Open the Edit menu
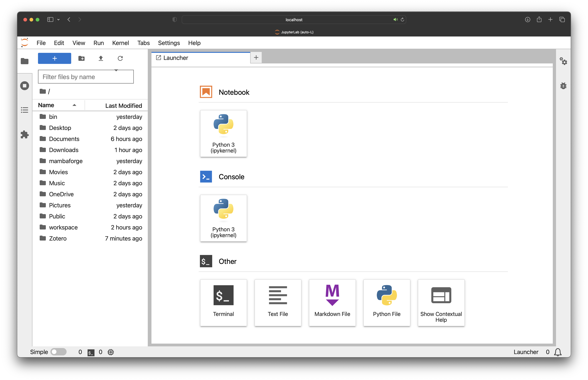This screenshot has width=588, height=380. (59, 43)
